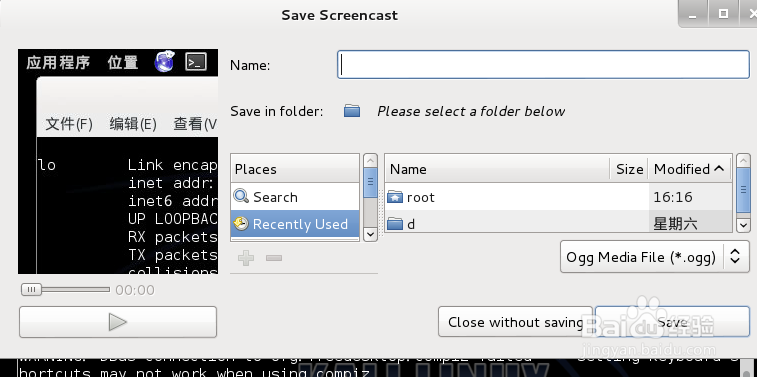Sort files by the Size column
This screenshot has width=757, height=377.
(629, 169)
